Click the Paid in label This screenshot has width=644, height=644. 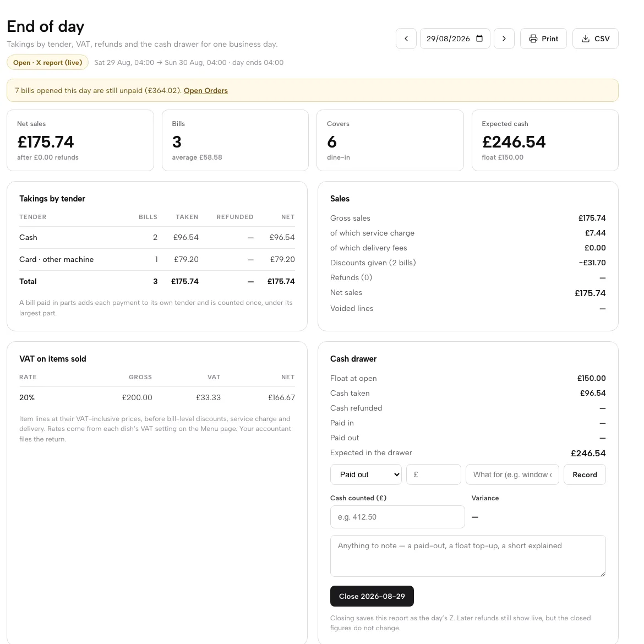342,423
